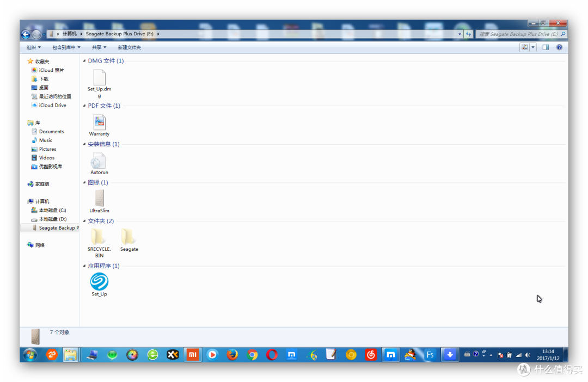Screen dimensions: 588x382
Task: Open the Videos library
Action: point(43,158)
